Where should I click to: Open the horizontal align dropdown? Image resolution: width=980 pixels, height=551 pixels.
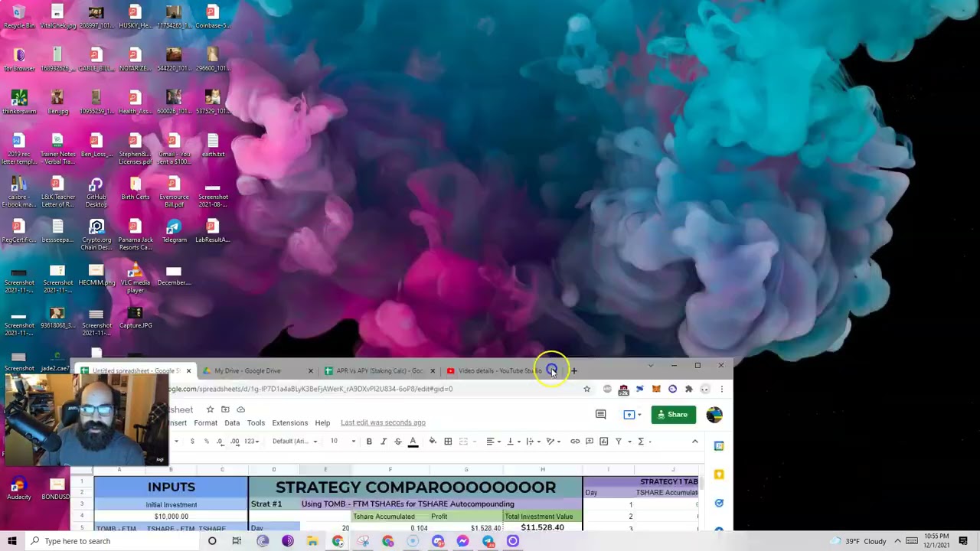[x=493, y=441]
